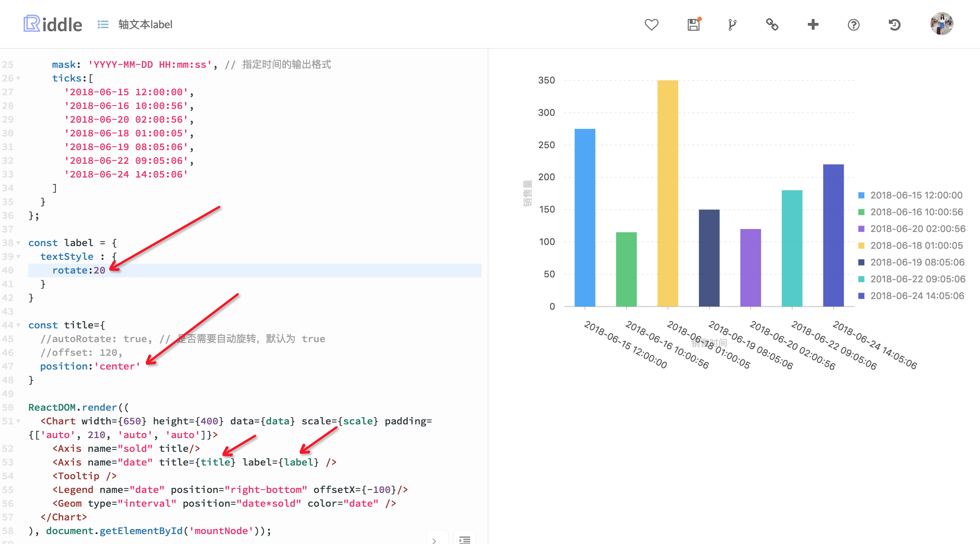Click tick string '2018-06-20 02:00:56' on line 29
The width and height of the screenshot is (980, 544).
(126, 120)
